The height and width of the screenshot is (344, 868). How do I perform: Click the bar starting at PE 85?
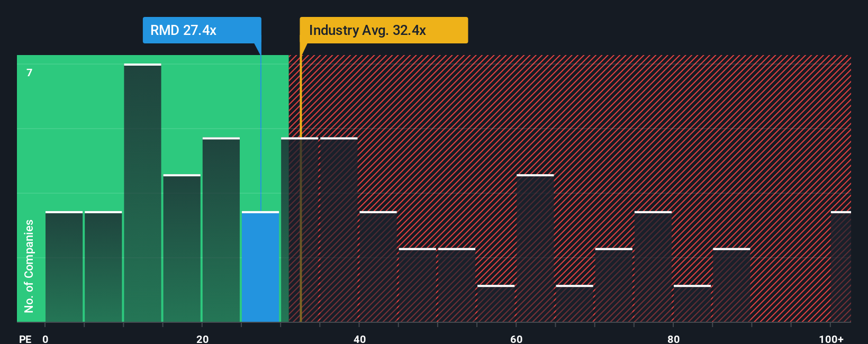(x=731, y=285)
